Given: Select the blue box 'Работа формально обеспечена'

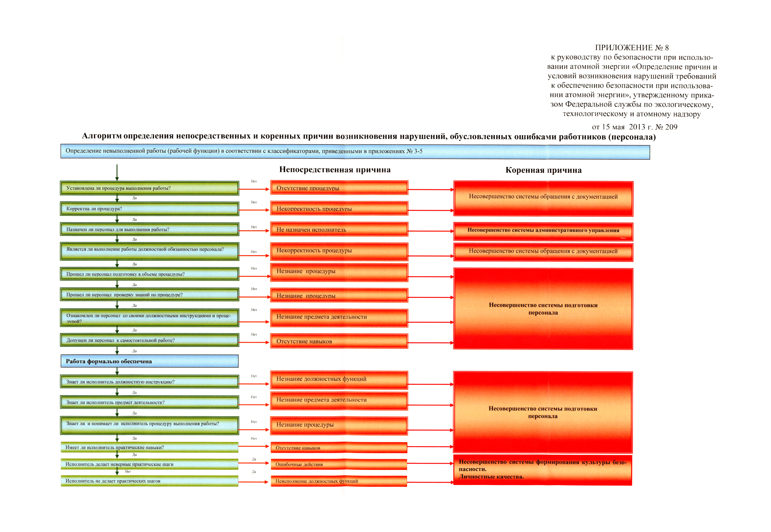Looking at the screenshot, I should (x=149, y=361).
